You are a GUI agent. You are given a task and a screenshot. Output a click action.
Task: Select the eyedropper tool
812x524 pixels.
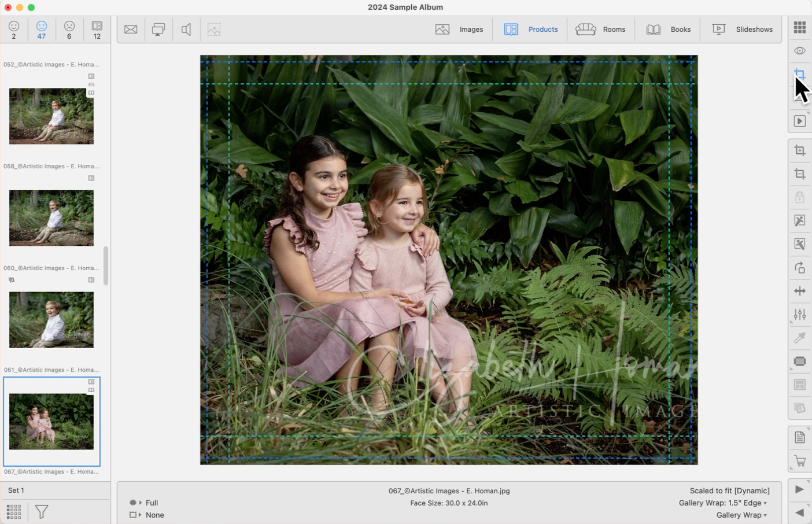pyautogui.click(x=799, y=338)
